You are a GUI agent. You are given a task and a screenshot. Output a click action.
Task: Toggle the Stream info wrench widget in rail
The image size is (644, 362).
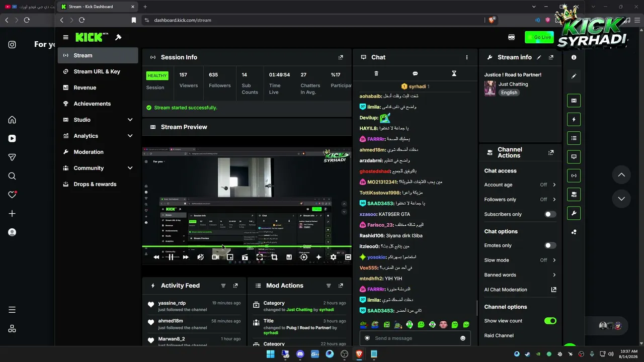(574, 213)
